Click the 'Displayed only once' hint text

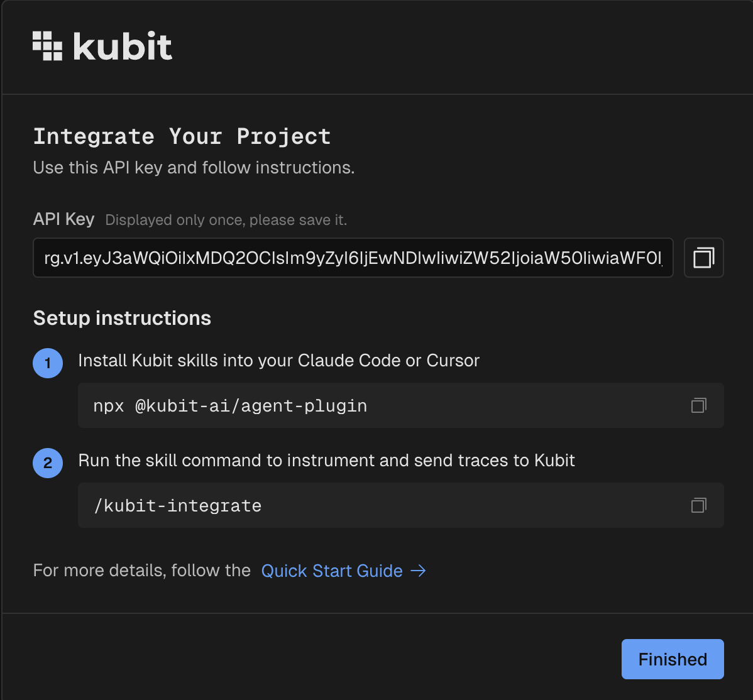[x=226, y=220]
